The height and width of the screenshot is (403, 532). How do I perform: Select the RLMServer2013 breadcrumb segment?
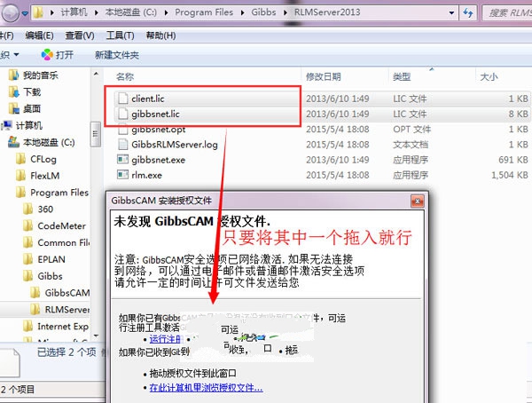[x=327, y=12]
